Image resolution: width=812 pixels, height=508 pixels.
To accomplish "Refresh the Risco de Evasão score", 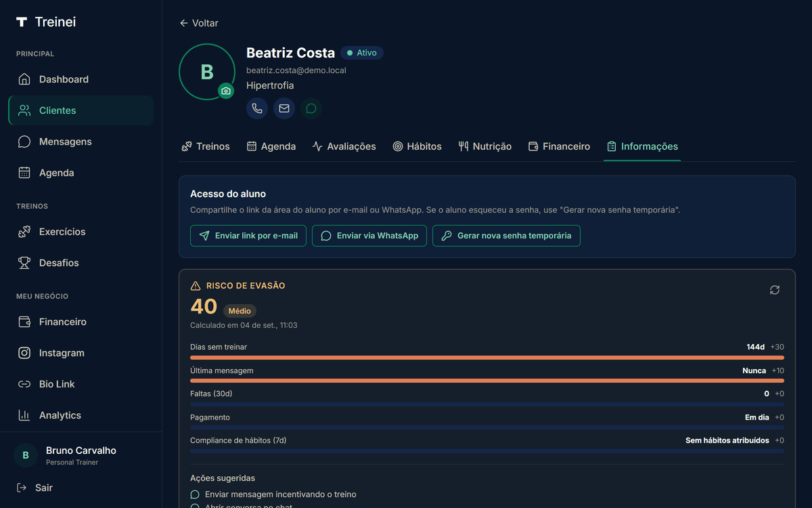I will click(775, 290).
